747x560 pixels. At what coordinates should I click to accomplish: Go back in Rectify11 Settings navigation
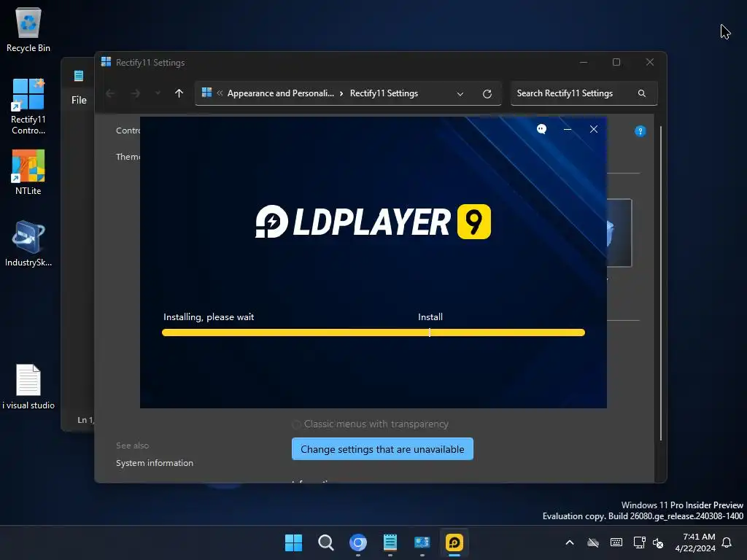tap(110, 93)
